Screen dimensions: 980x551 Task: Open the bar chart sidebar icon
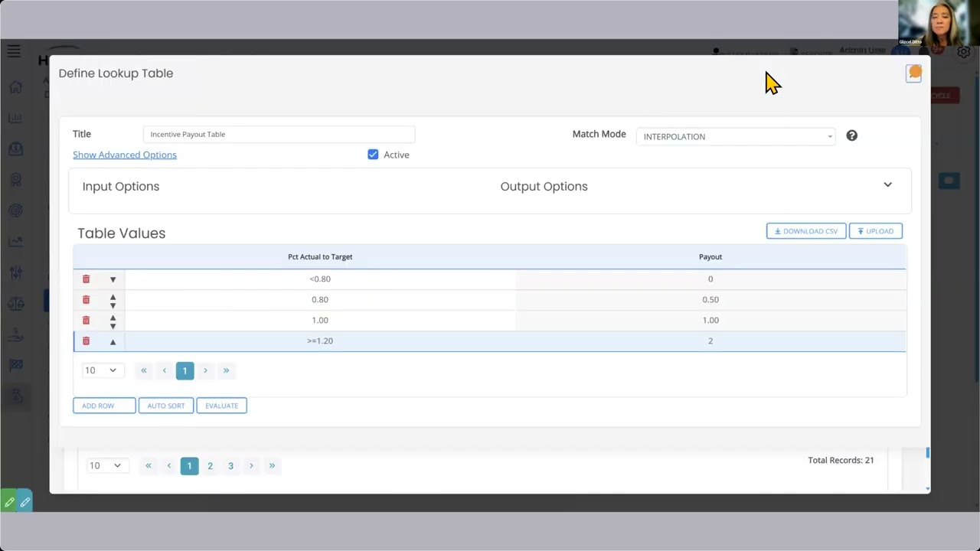click(15, 118)
